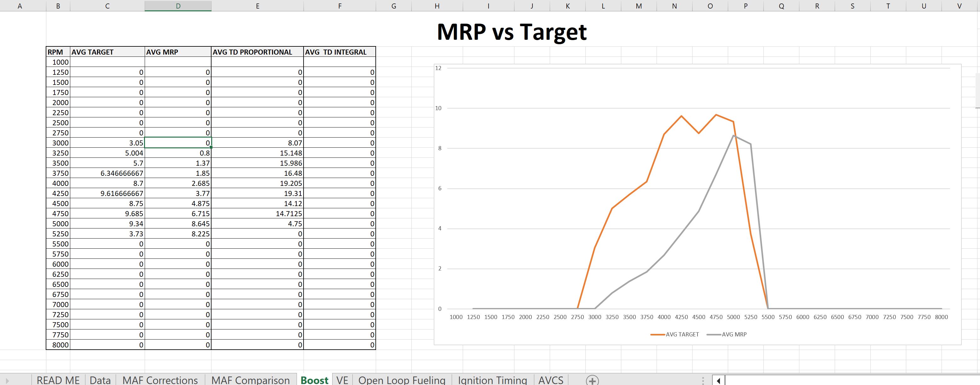
Task: Switch to the READ ME sheet tab
Action: click(x=58, y=380)
